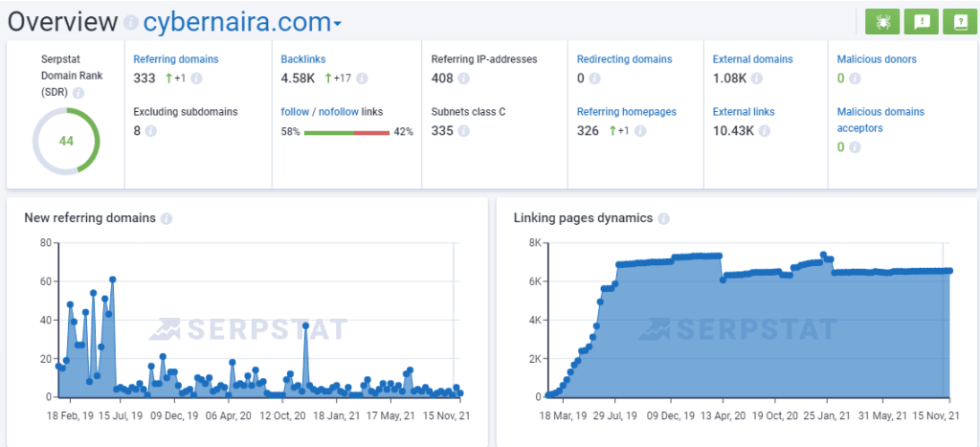Click info icon beside New referring domains
The height and width of the screenshot is (447, 980).
coord(167,219)
